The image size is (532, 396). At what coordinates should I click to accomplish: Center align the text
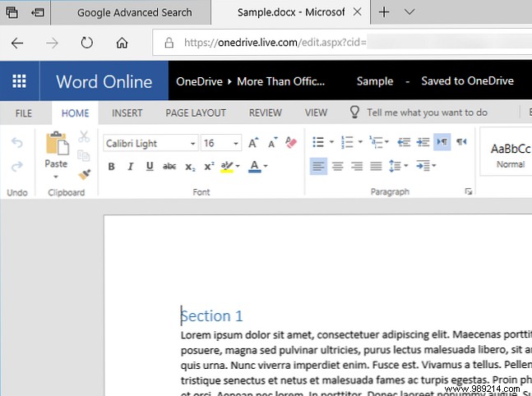pyautogui.click(x=338, y=166)
